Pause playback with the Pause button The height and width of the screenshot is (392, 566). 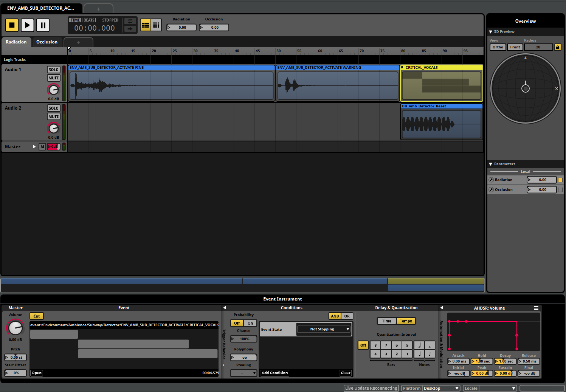click(43, 25)
